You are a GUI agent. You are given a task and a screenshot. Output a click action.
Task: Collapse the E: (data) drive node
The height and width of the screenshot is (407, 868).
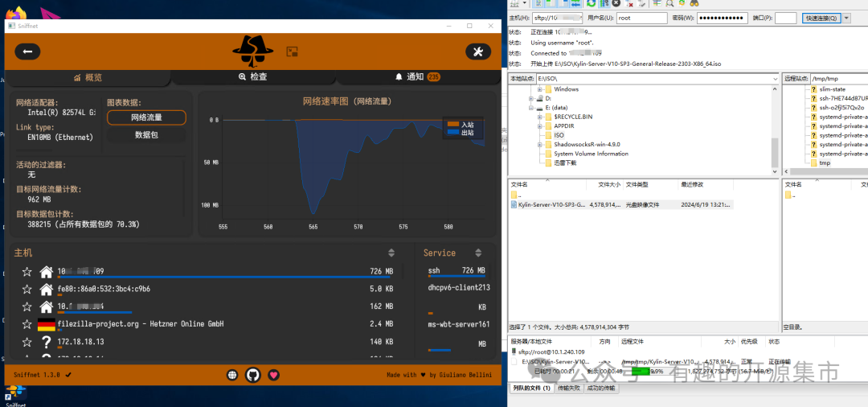531,108
